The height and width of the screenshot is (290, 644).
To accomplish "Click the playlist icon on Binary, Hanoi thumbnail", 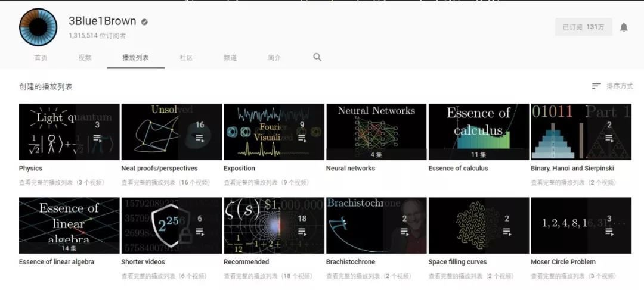I will tap(609, 138).
